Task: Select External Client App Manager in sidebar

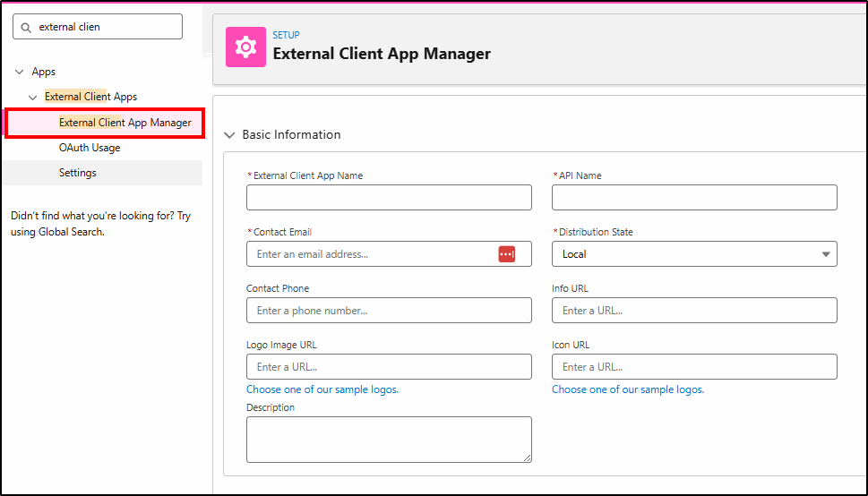Action: [125, 123]
